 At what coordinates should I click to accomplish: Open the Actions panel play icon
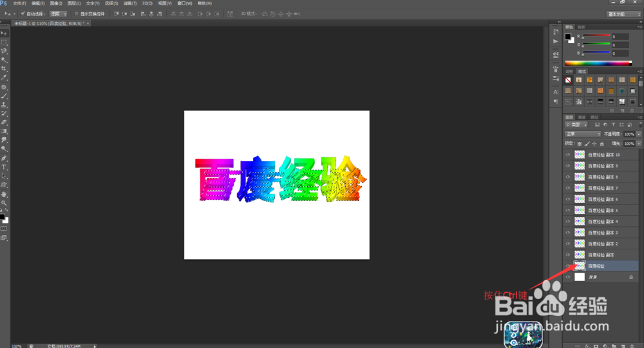coord(556,41)
